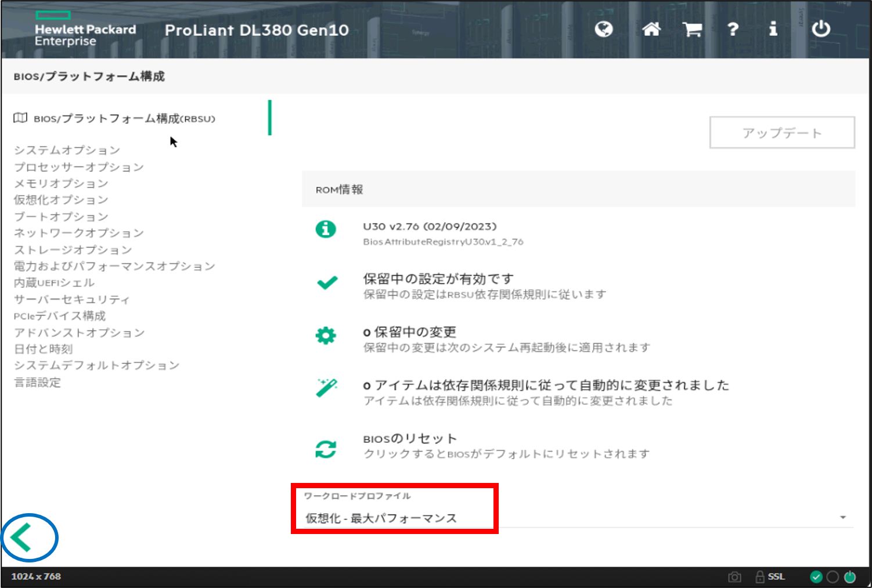Viewport: 872px width, 588px height.
Task: Click the Hewlett Packard Enterprise logo
Action: [x=85, y=29]
